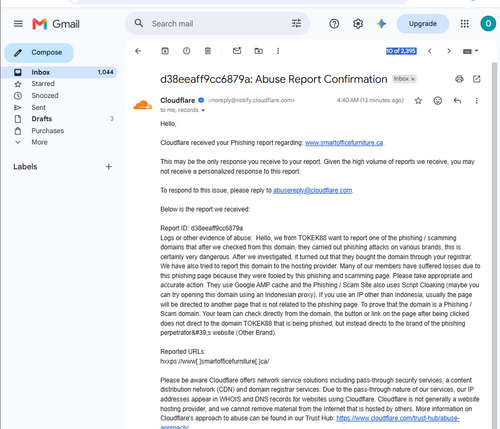Delete this email trash icon
This screenshot has height=429, width=500.
point(208,51)
